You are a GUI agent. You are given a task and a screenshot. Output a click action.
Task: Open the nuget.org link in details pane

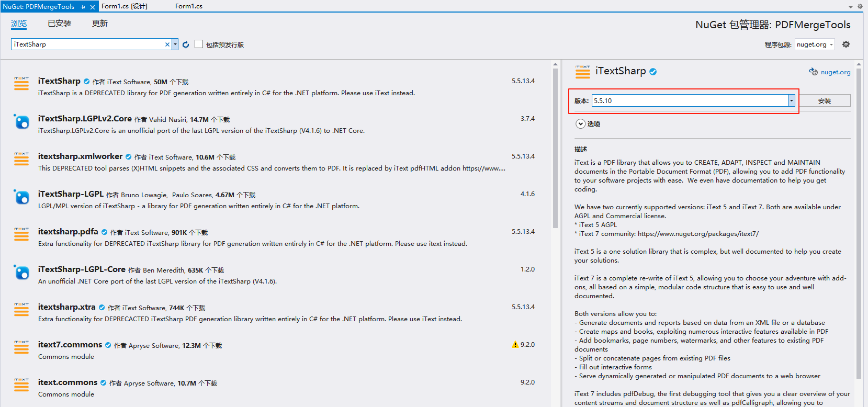click(x=836, y=72)
